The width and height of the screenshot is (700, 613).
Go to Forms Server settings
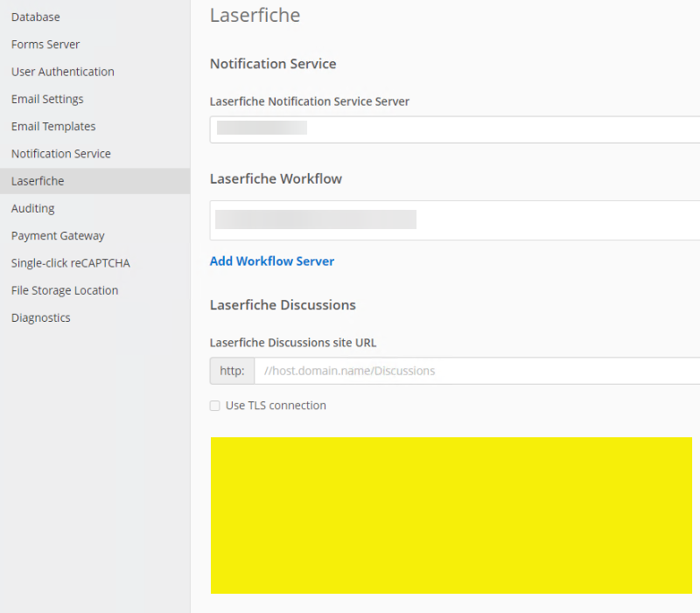tap(45, 45)
